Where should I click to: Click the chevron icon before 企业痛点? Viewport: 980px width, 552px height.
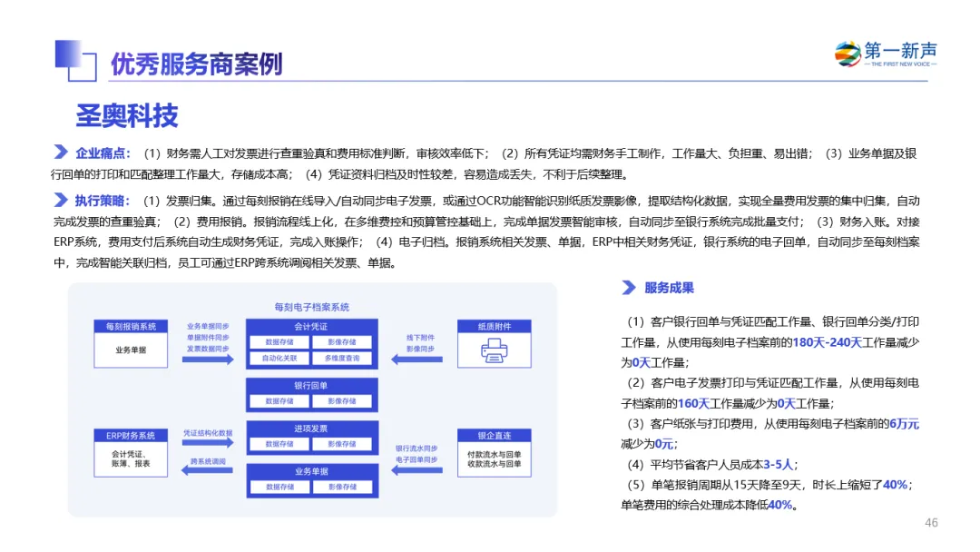pyautogui.click(x=61, y=152)
